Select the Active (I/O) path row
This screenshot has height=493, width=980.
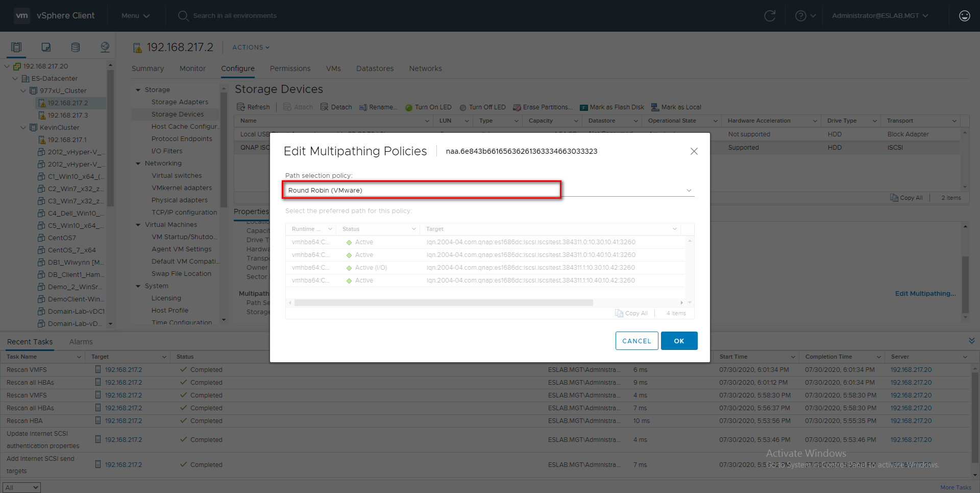(x=485, y=268)
